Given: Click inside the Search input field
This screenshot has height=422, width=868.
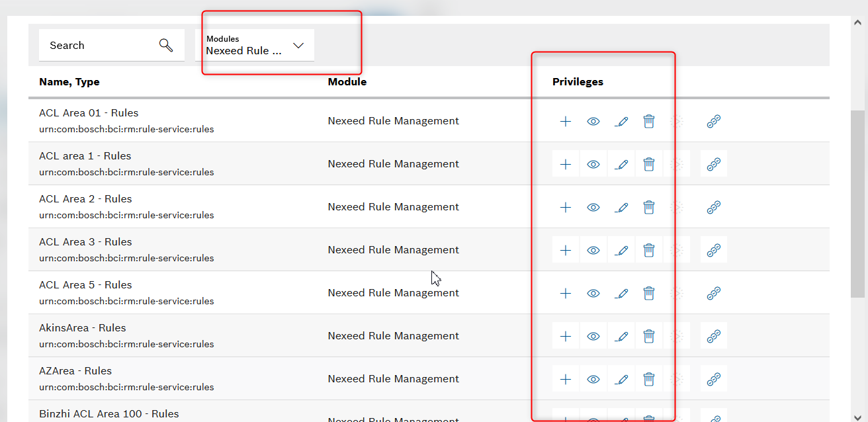Looking at the screenshot, I should point(99,44).
